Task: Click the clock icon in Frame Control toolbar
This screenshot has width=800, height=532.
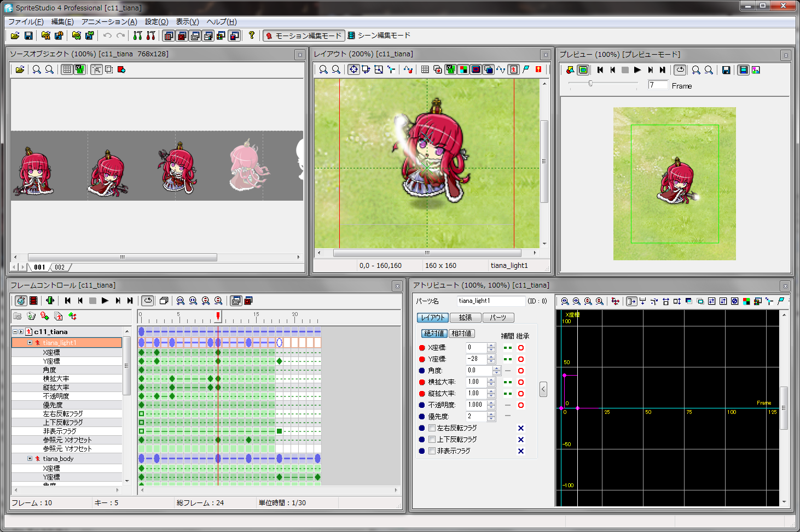Action: (x=21, y=301)
